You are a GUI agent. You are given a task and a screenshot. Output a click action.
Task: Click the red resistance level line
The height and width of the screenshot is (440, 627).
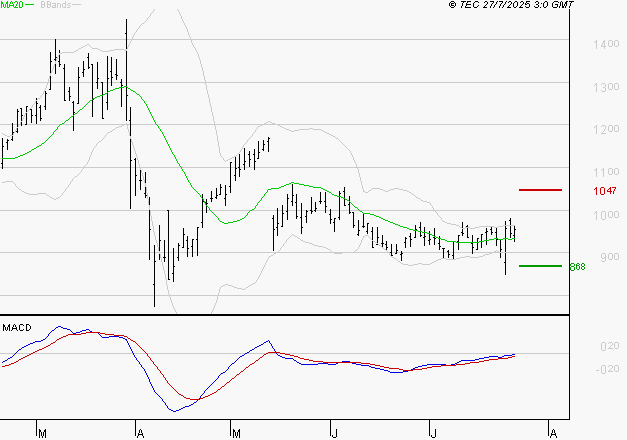tap(540, 190)
